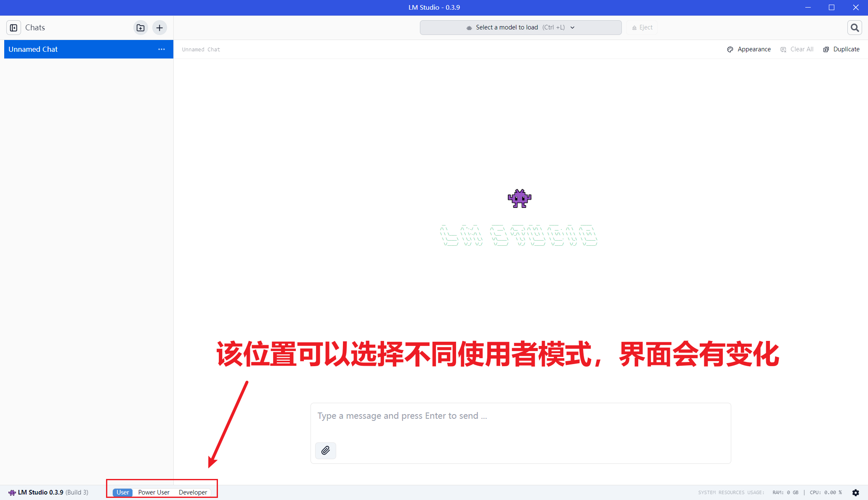The height and width of the screenshot is (500, 868).
Task: Switch to Developer mode
Action: tap(193, 492)
